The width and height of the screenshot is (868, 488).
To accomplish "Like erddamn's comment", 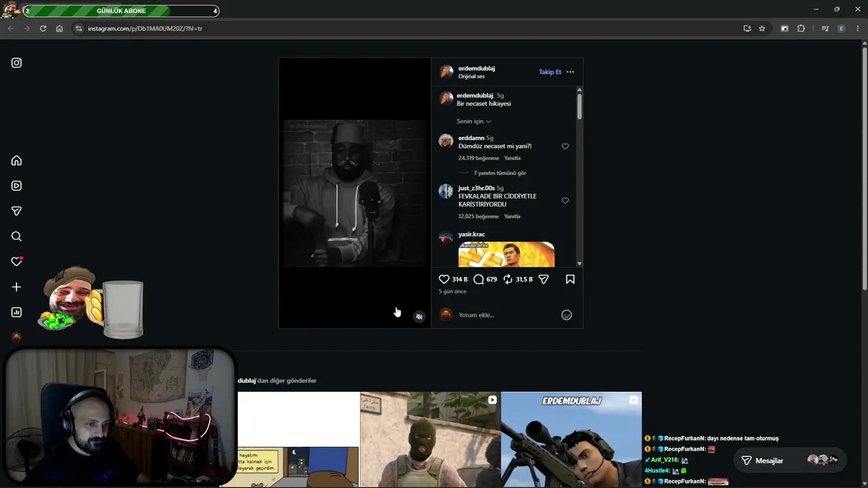I will [x=565, y=146].
